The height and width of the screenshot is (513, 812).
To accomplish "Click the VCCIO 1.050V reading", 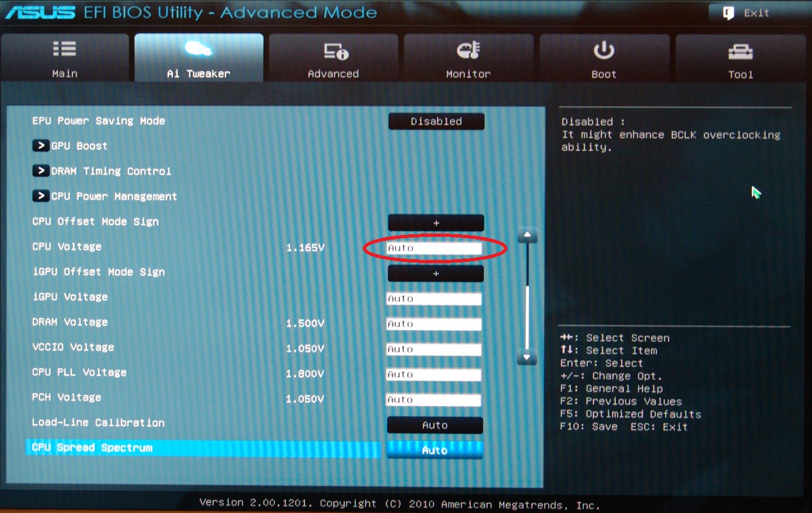I will (305, 349).
